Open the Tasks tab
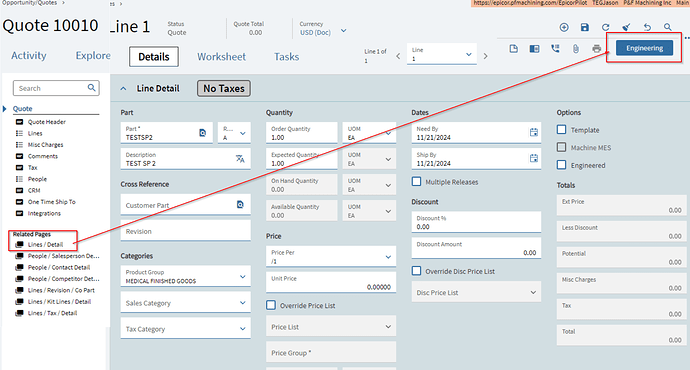The height and width of the screenshot is (370, 690). coord(286,57)
